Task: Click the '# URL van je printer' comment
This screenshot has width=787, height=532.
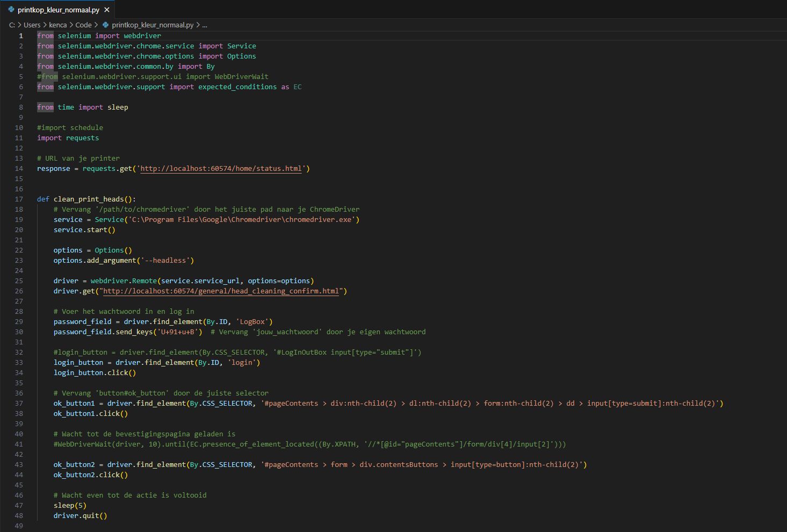Action: [78, 159]
